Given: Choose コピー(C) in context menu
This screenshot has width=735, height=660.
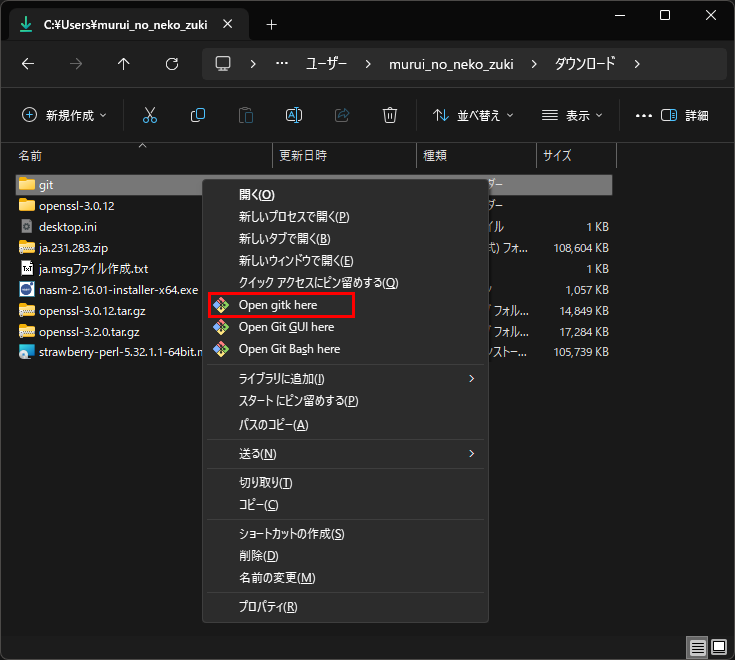Looking at the screenshot, I should tap(345, 505).
